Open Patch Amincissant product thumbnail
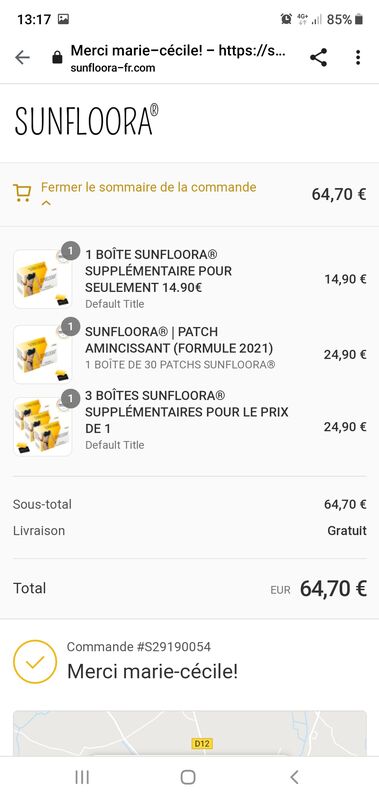379x800 pixels. pos(42,354)
